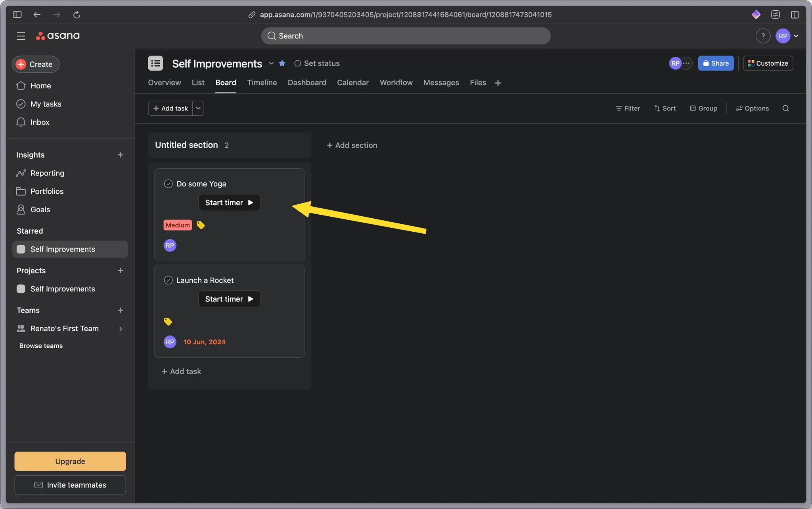Mark Do some Yoga task complete

point(168,184)
